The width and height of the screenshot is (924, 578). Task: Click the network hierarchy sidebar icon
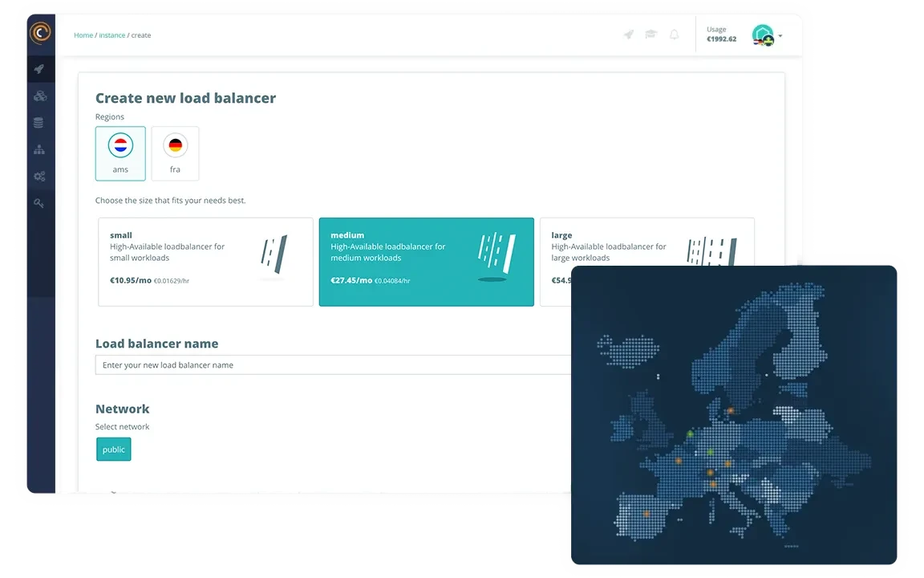click(x=40, y=149)
